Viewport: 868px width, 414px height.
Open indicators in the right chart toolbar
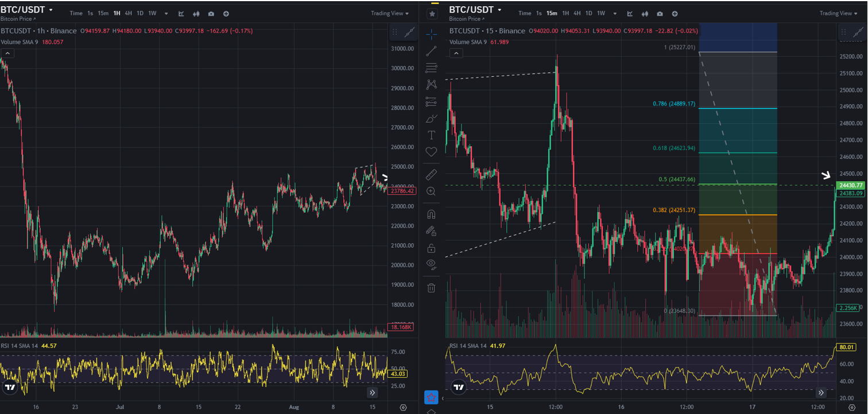pyautogui.click(x=630, y=13)
